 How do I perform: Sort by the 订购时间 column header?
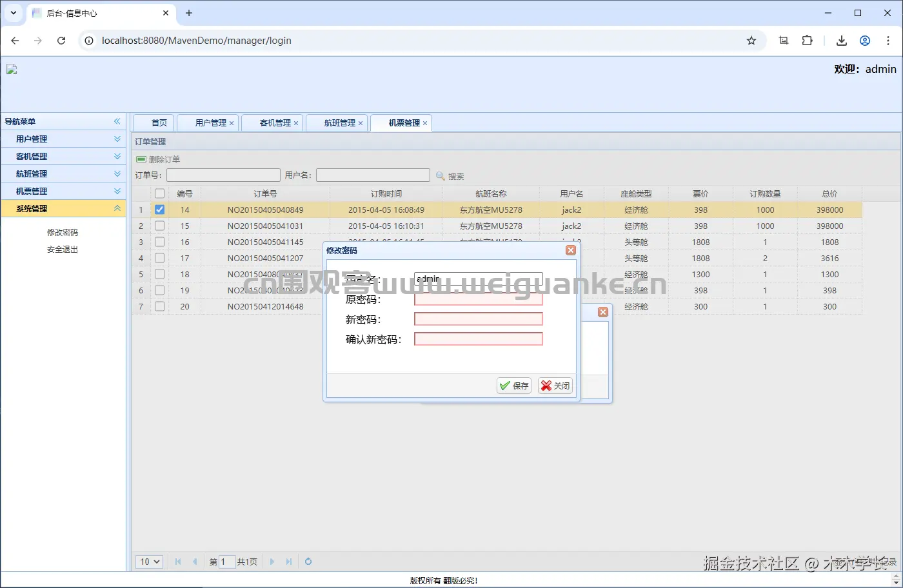click(x=386, y=193)
